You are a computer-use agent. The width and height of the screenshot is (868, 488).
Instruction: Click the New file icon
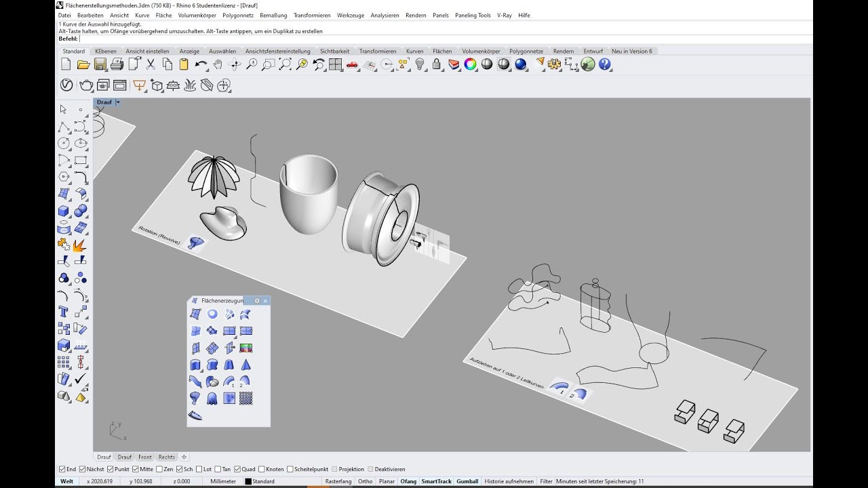click(66, 64)
